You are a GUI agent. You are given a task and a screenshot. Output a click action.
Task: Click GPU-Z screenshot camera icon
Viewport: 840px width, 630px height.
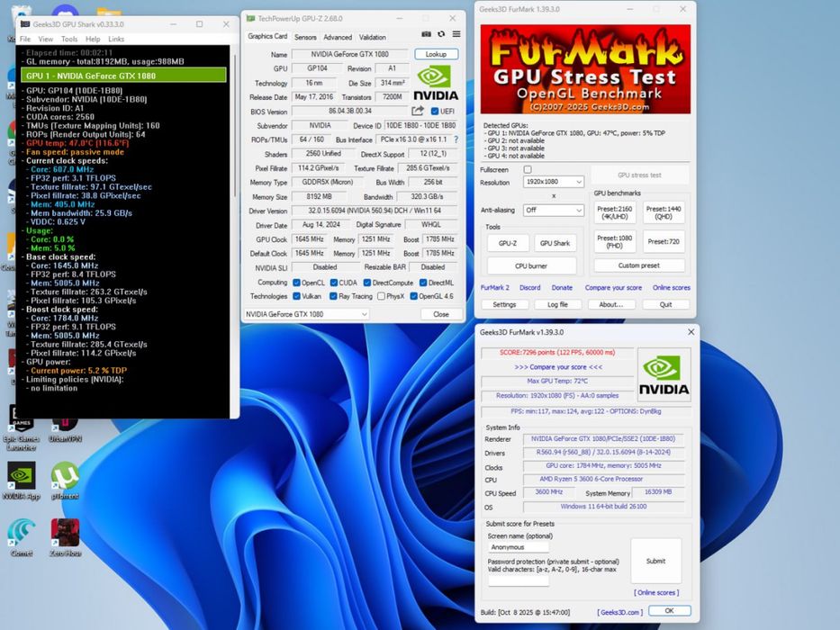coord(426,34)
